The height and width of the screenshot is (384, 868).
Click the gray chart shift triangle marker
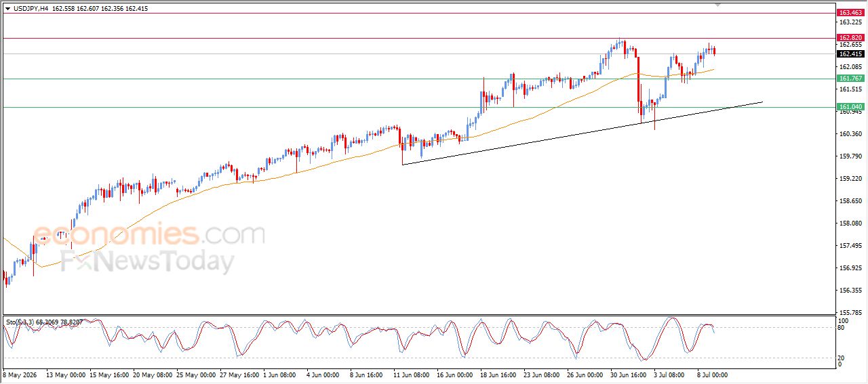pyautogui.click(x=717, y=5)
